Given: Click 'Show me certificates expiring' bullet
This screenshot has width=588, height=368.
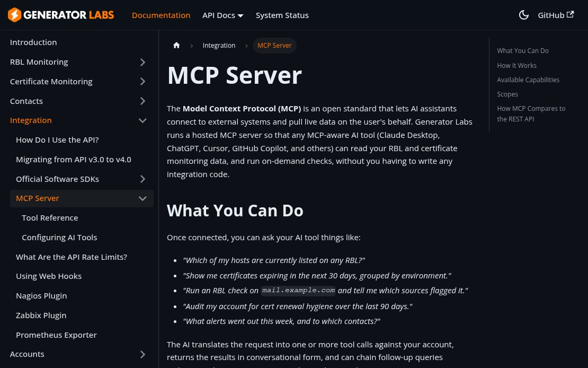Looking at the screenshot, I should [317, 276].
